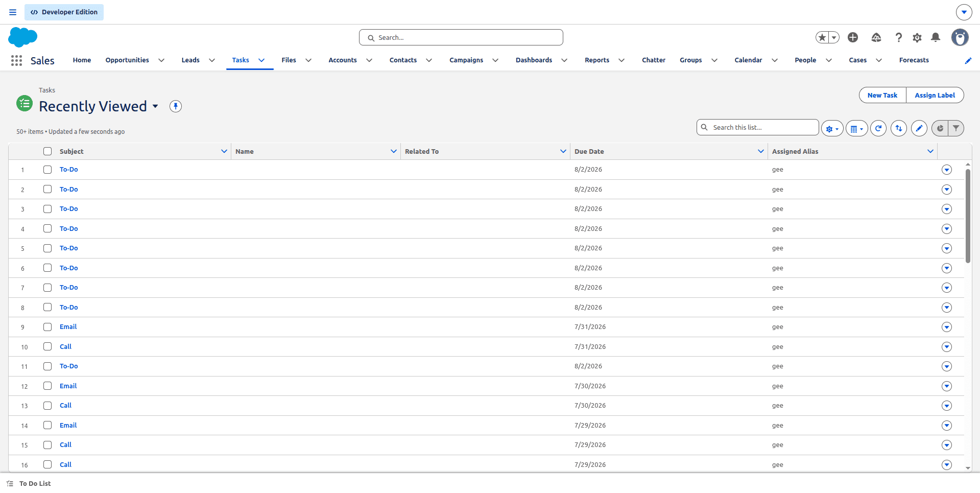Click the pencil icon to edit navigation bar
Viewport: 980px width, 493px height.
[968, 60]
